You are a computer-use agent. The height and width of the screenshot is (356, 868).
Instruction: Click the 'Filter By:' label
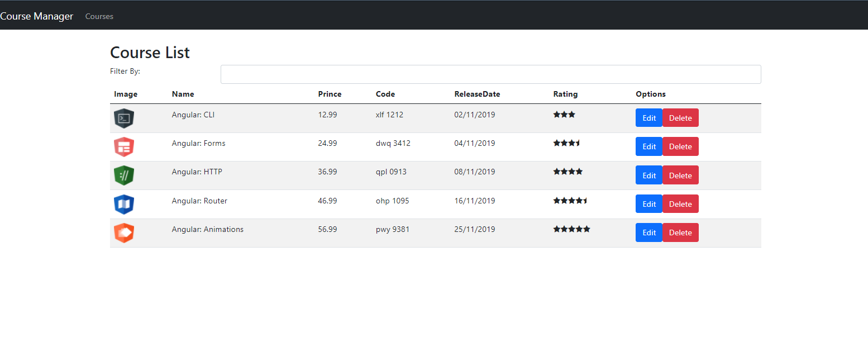[125, 71]
